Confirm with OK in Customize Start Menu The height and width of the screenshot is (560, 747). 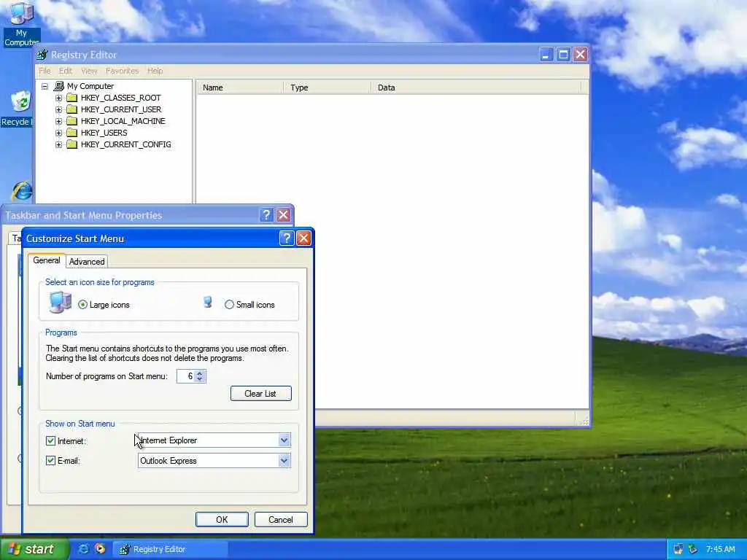222,519
